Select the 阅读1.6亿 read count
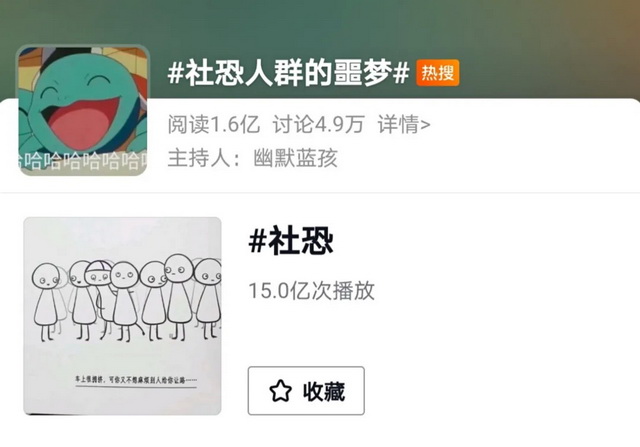The image size is (640, 447). pos(214,124)
